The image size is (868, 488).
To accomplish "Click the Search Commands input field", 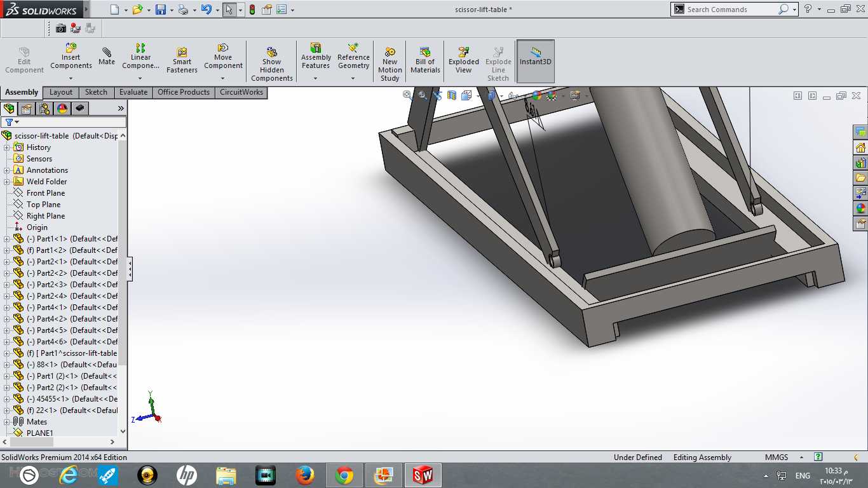I will [x=731, y=10].
